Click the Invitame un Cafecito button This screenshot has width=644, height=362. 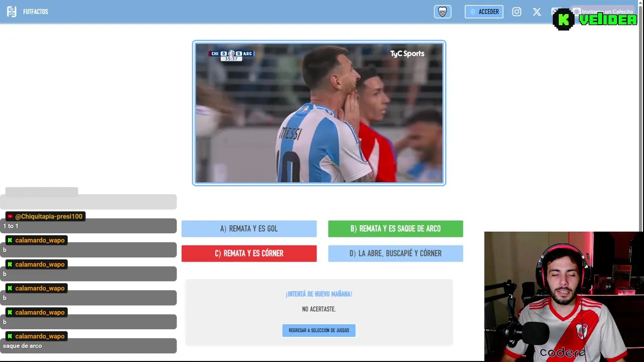603,12
